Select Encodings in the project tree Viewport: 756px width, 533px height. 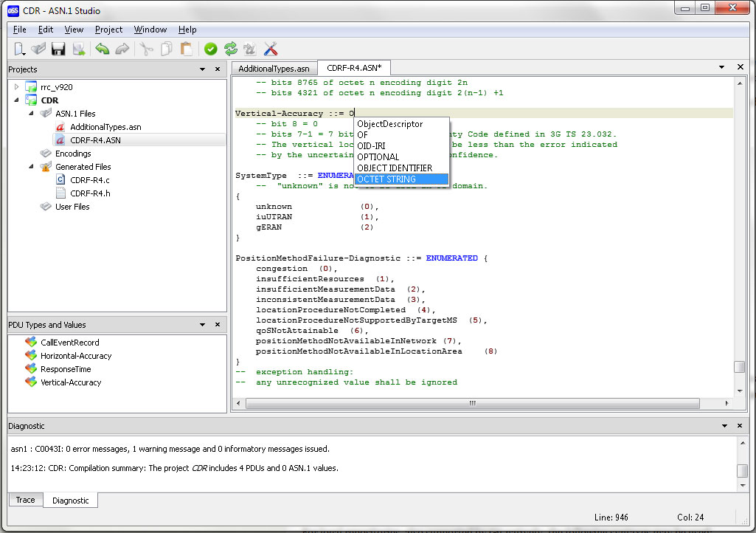[73, 154]
